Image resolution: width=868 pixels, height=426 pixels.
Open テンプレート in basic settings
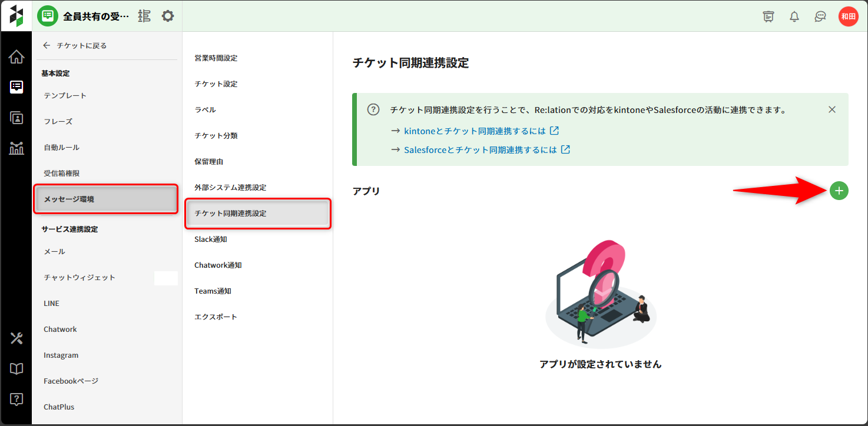[x=65, y=95]
